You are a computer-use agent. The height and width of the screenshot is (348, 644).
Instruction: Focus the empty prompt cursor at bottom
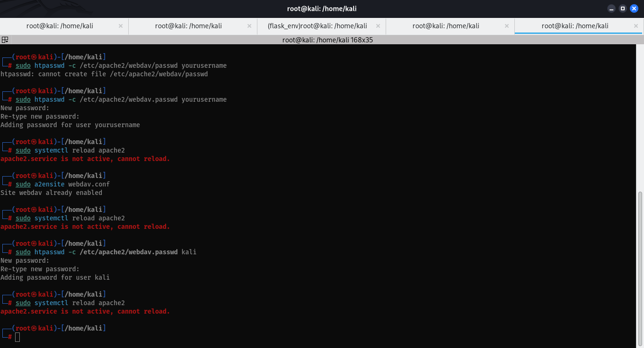click(x=17, y=337)
